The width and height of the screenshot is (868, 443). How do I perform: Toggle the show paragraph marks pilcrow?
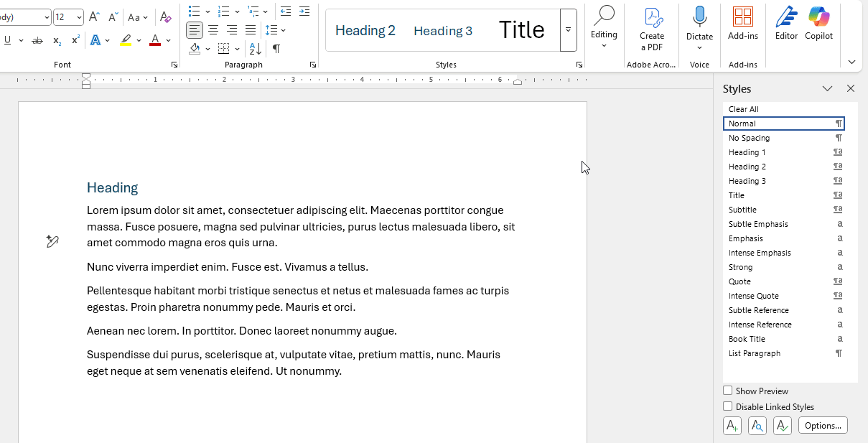tap(276, 49)
